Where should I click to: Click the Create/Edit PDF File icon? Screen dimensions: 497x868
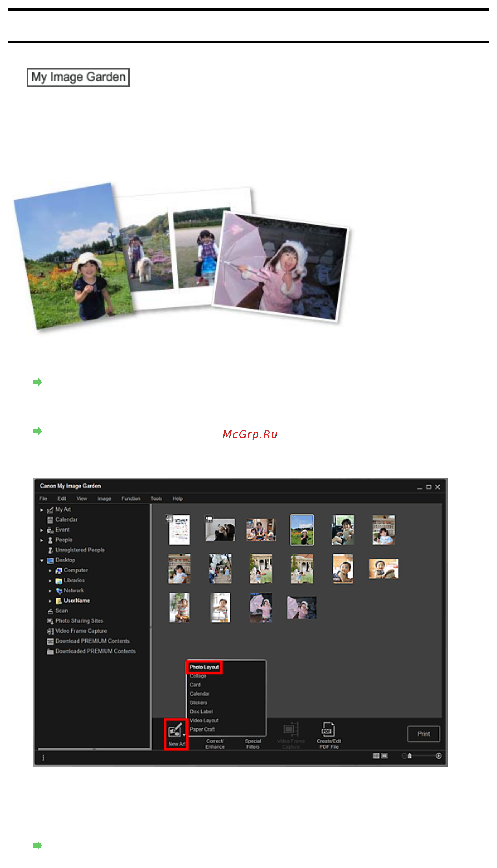pos(328,730)
